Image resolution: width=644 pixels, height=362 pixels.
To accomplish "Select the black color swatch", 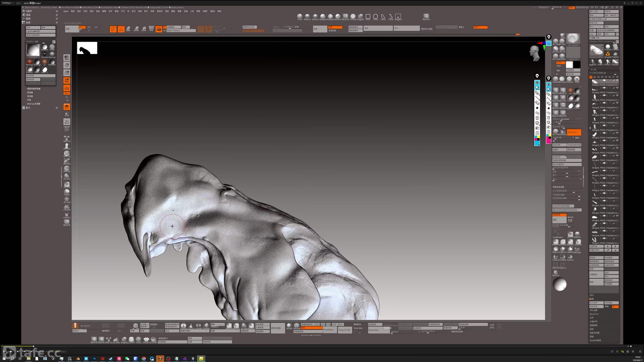I will (577, 64).
